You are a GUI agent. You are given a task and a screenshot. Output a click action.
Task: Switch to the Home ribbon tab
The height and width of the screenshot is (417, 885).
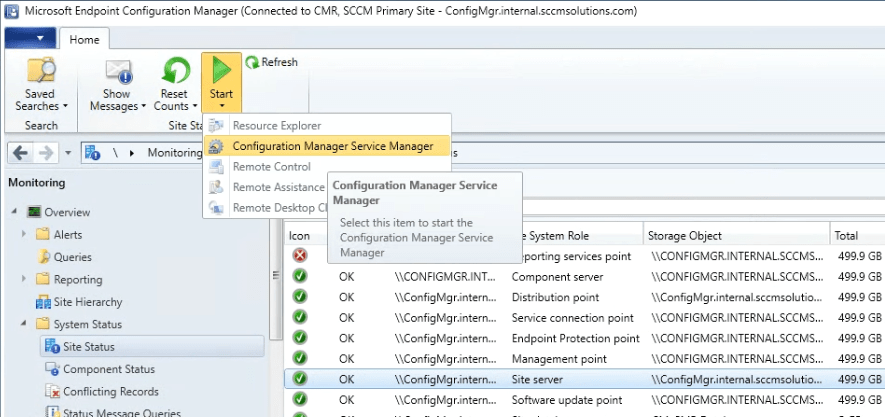85,39
